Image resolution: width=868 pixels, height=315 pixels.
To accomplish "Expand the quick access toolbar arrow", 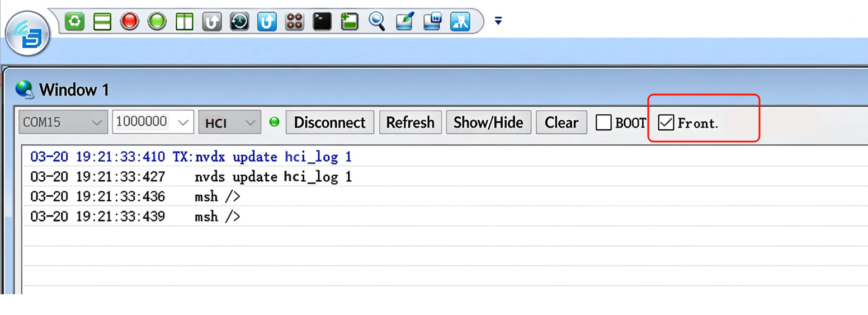I will point(498,21).
